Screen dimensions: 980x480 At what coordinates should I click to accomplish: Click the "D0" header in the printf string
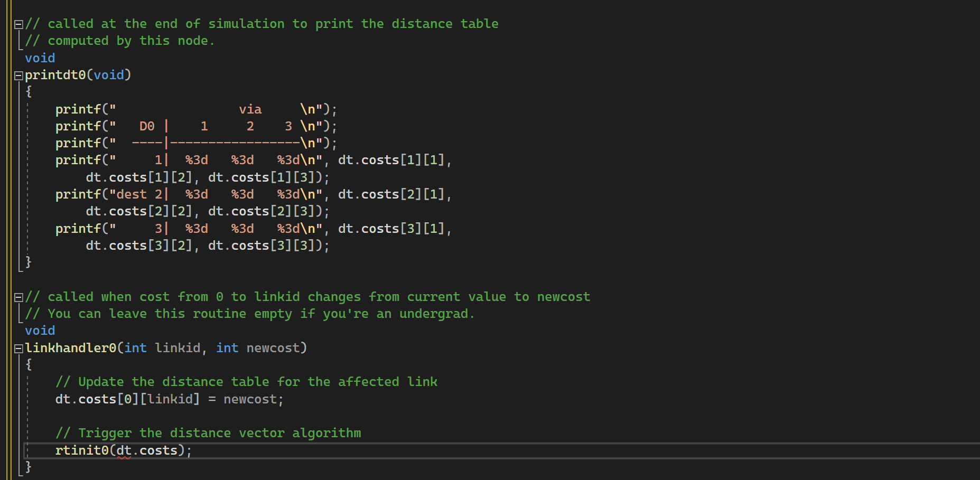tap(147, 126)
